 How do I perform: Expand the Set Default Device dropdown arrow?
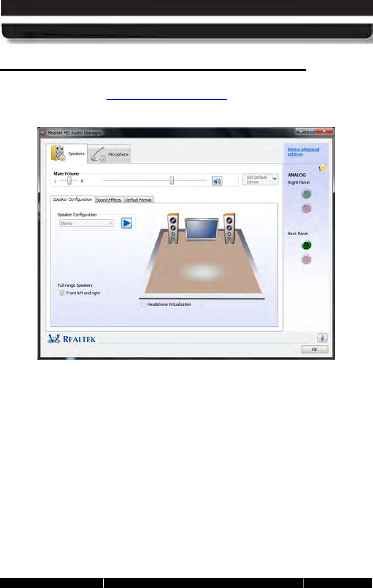tap(275, 180)
